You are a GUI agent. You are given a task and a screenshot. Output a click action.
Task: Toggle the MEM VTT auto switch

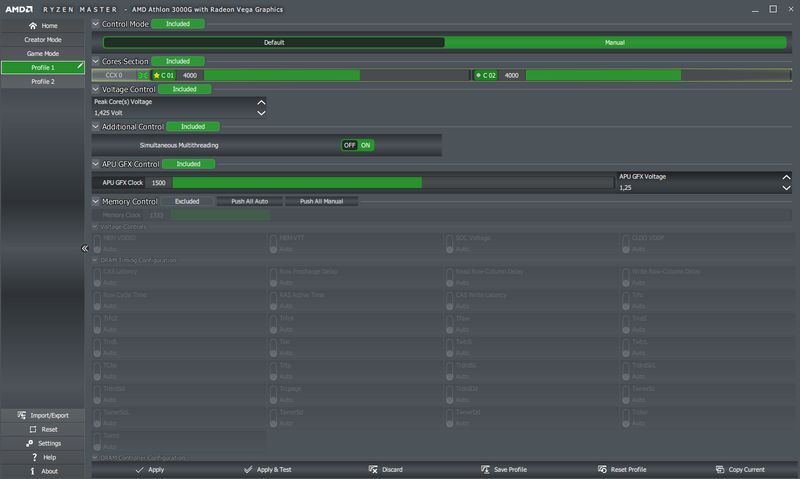point(273,243)
